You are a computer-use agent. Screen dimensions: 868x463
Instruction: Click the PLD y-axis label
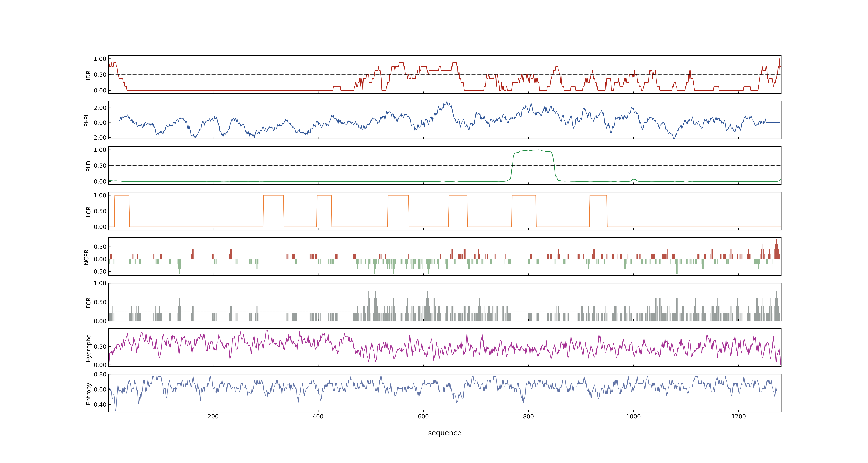88,166
